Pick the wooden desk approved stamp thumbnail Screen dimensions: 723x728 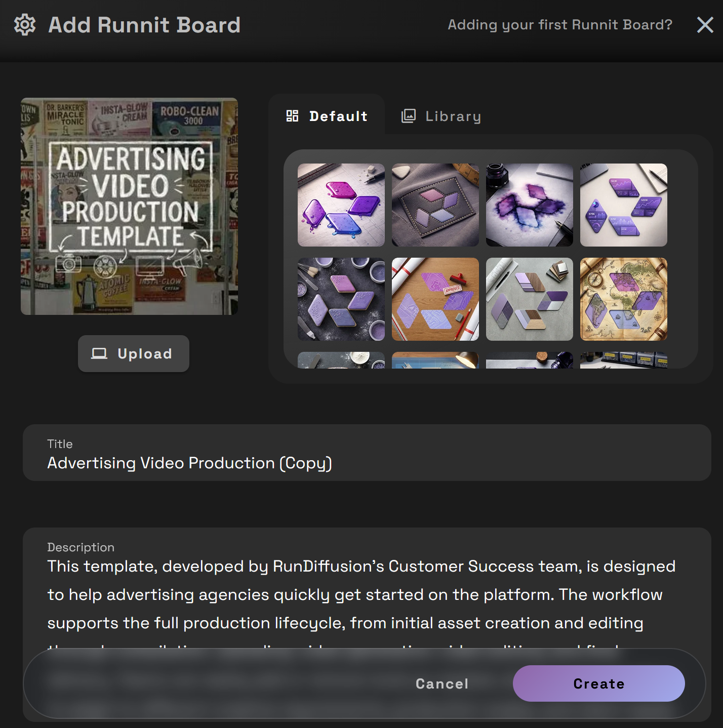click(435, 299)
